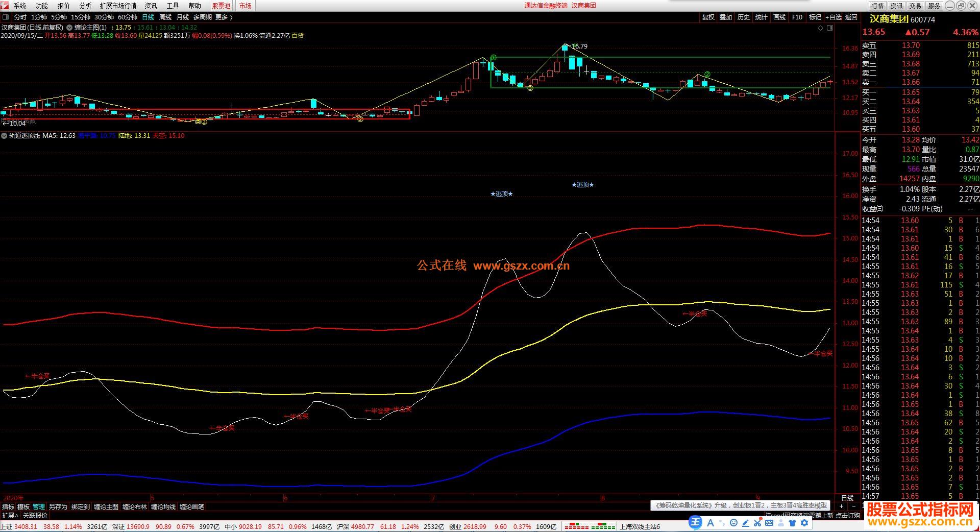Image resolution: width=980 pixels, height=532 pixels.
Task: Click the 市场 button
Action: coord(245,6)
